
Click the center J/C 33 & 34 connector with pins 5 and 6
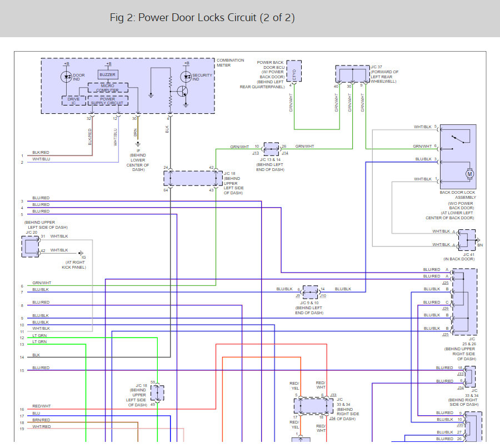click(x=313, y=406)
